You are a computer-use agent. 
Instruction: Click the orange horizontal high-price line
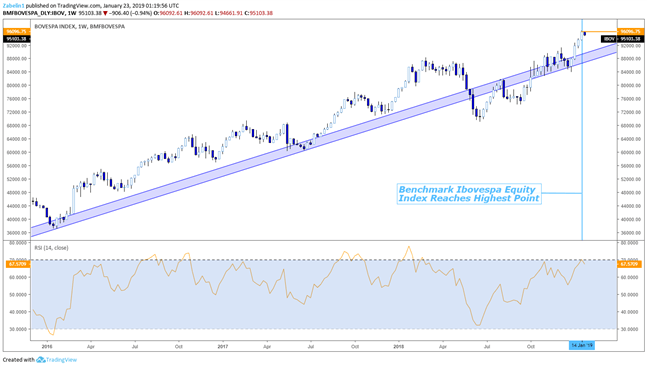pos(599,31)
